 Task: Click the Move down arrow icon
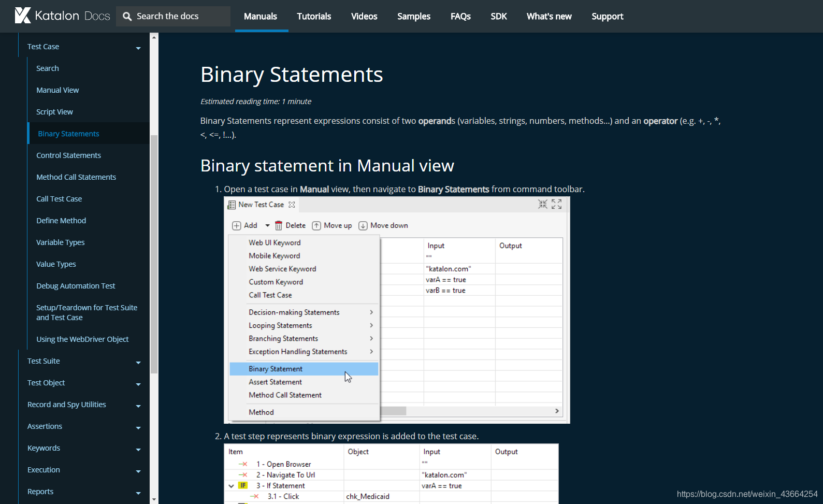[x=363, y=226]
